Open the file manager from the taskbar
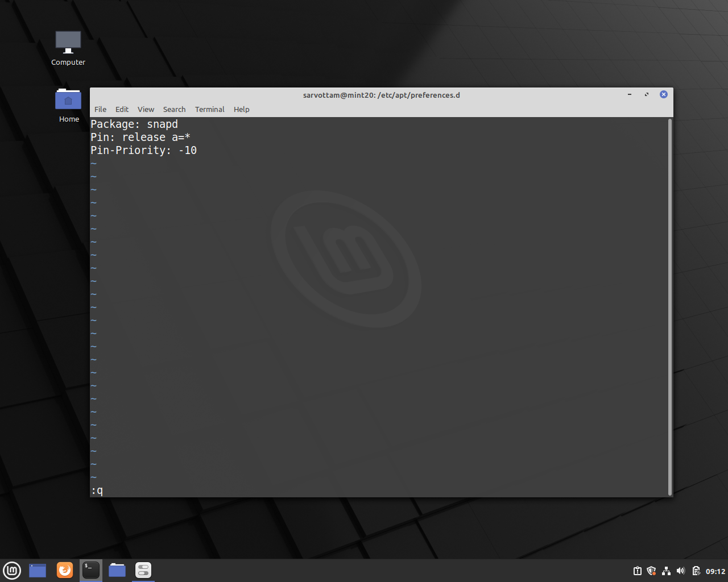Screen dimensions: 728x582 coord(117,570)
